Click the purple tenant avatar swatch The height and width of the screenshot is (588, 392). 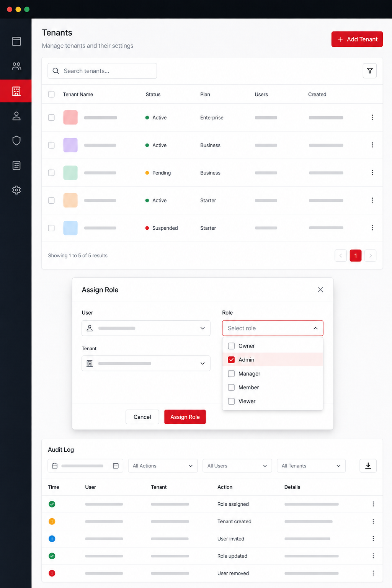tap(70, 145)
